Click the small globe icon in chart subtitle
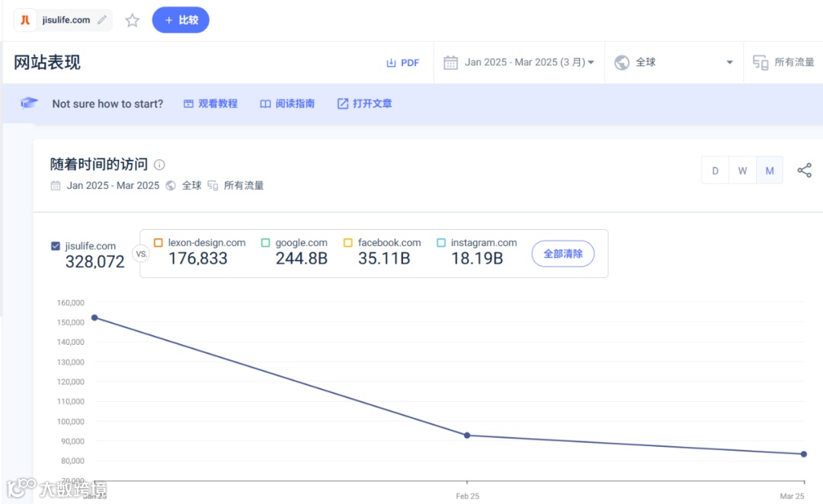This screenshot has width=823, height=504. tap(171, 186)
